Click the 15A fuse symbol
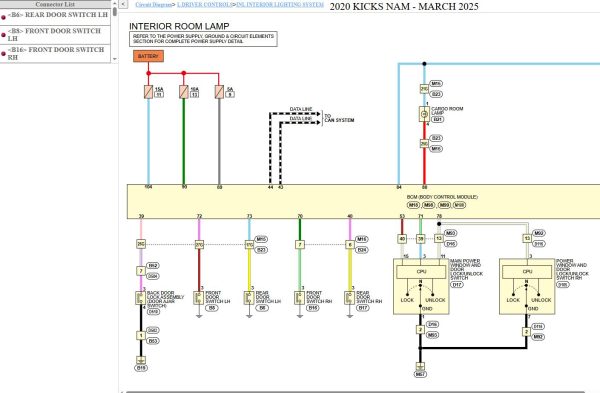 click(x=148, y=92)
